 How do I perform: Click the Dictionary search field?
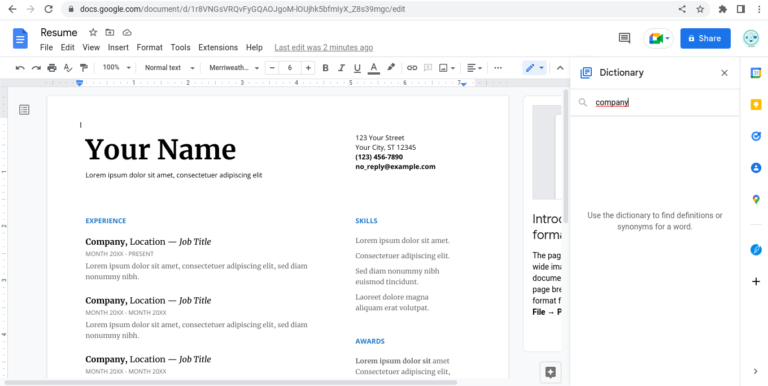click(x=654, y=102)
